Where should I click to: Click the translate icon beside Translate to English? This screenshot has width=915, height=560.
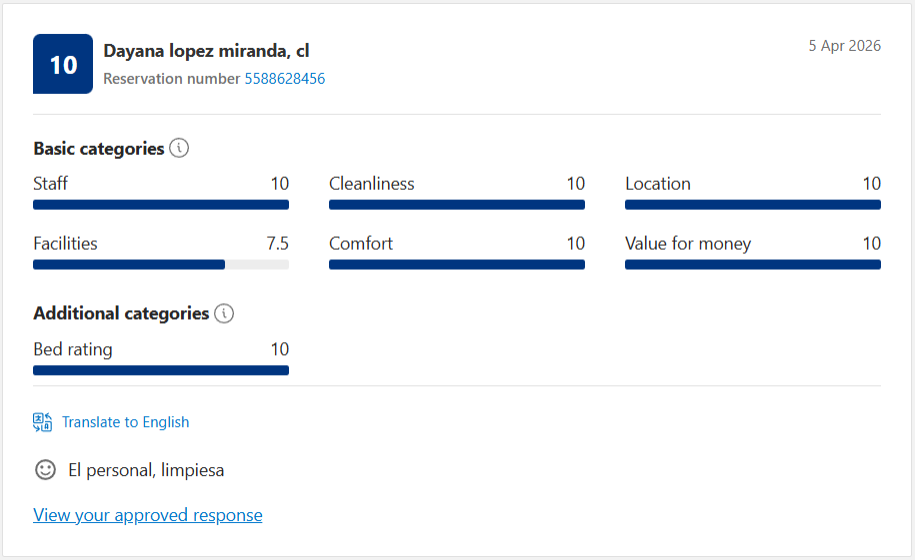43,422
